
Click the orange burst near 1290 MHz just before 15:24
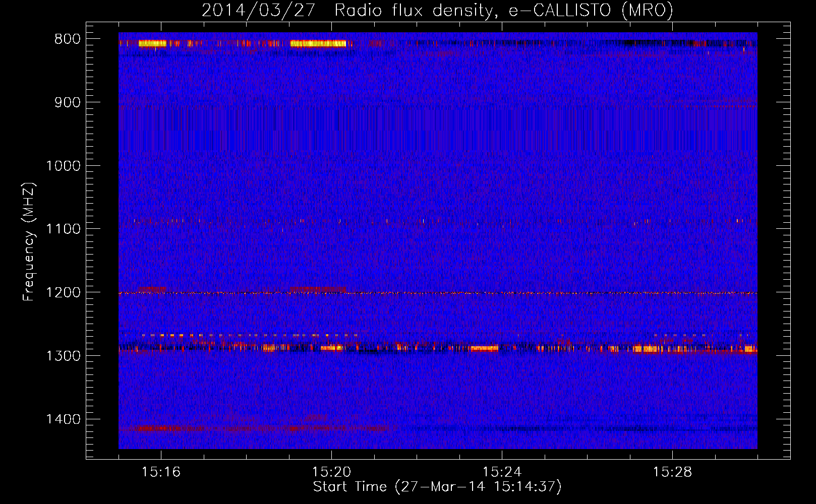click(483, 348)
